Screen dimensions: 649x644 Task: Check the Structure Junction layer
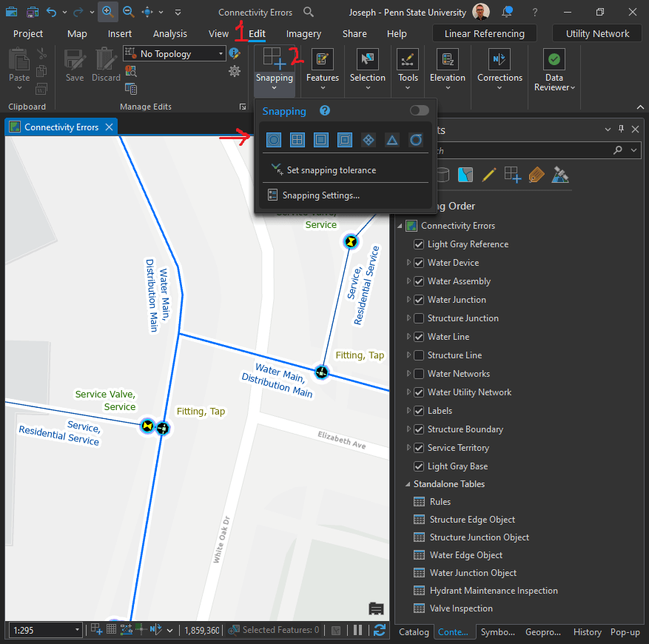click(420, 318)
